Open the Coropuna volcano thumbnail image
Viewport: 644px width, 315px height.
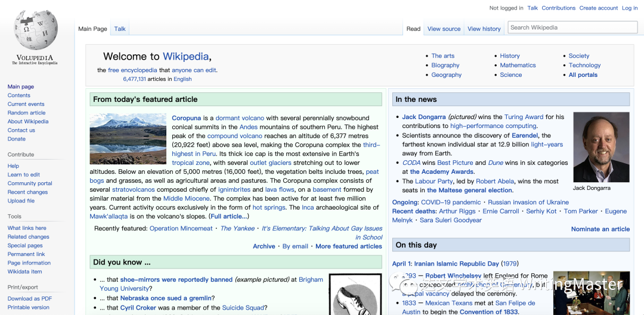[128, 139]
